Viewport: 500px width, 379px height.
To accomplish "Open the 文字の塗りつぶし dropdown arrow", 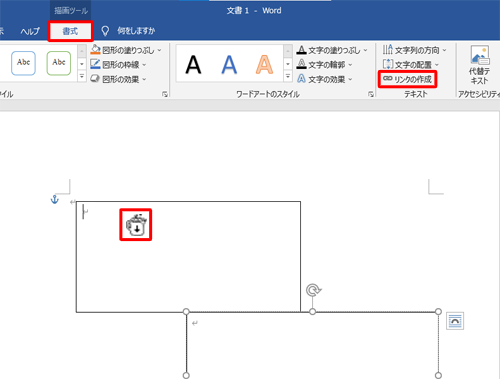I will pyautogui.click(x=365, y=50).
